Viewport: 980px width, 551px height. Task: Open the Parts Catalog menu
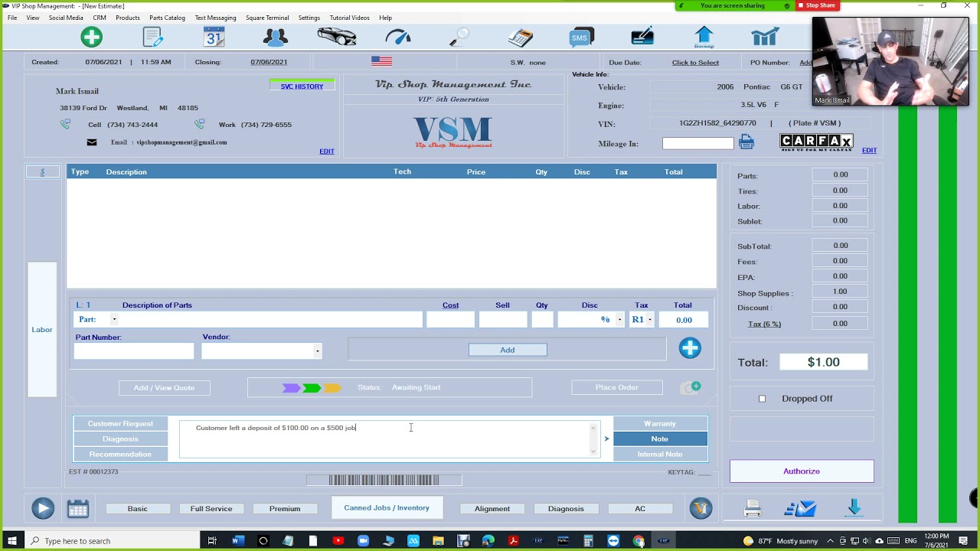click(167, 18)
